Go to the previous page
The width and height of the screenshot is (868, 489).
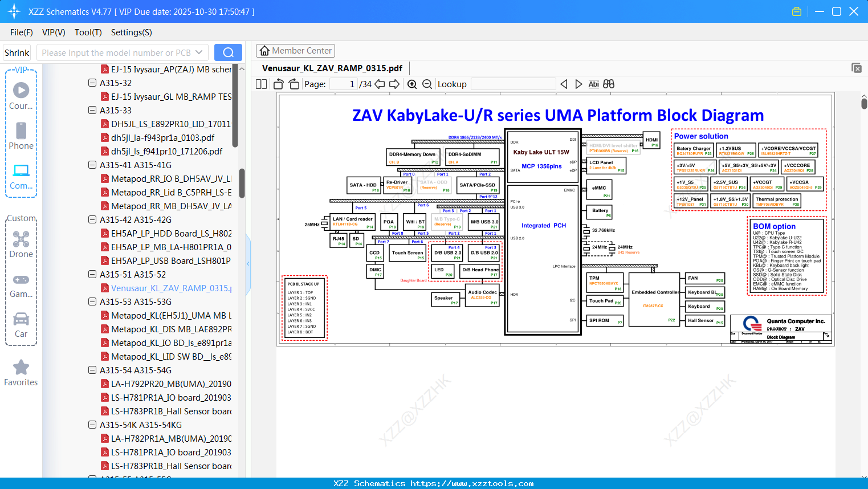point(380,84)
